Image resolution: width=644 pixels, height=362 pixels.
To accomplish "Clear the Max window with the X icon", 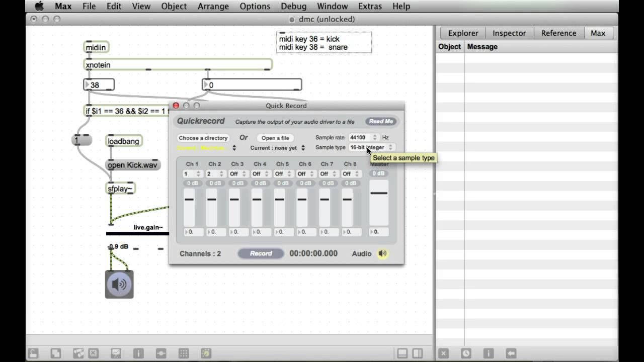I will pyautogui.click(x=443, y=353).
